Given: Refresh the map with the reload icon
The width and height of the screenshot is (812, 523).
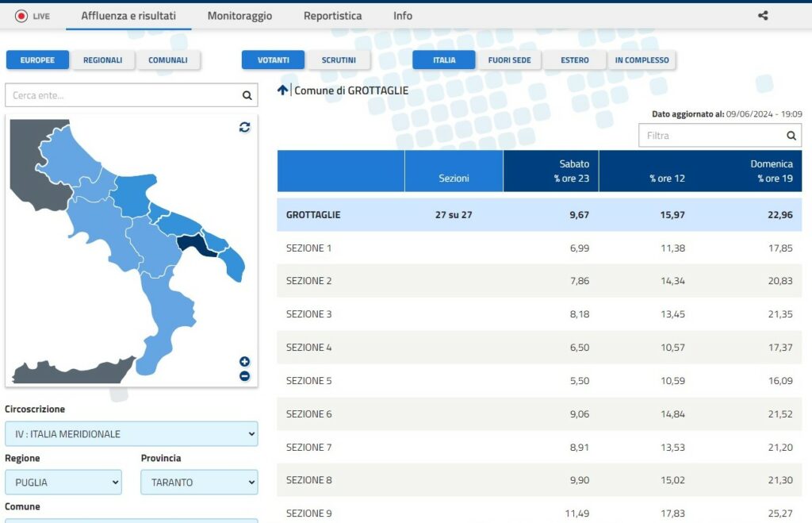Looking at the screenshot, I should point(244,127).
